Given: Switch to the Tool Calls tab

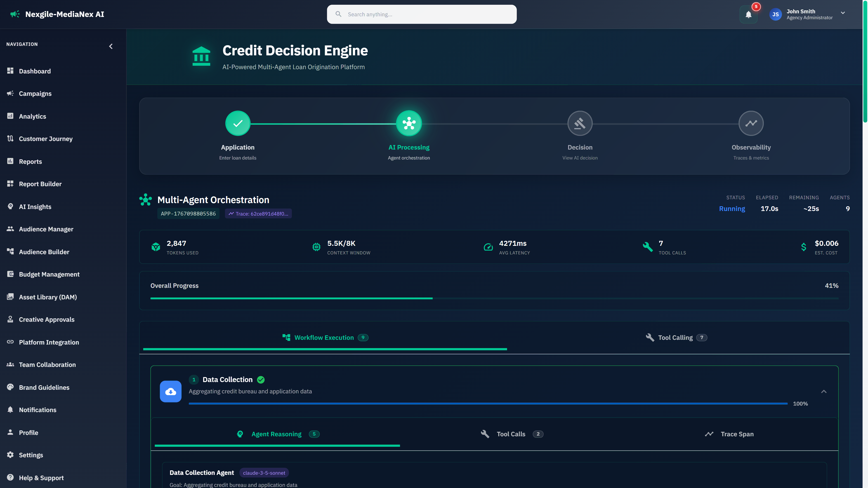Looking at the screenshot, I should coord(511,434).
